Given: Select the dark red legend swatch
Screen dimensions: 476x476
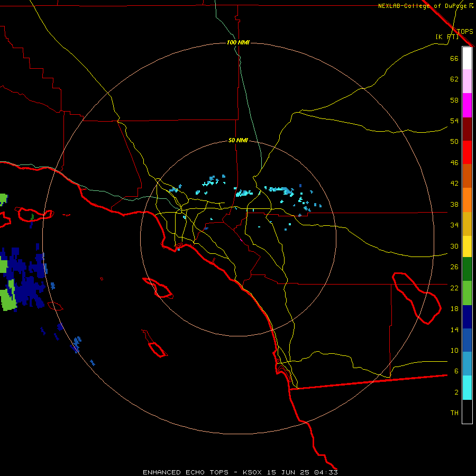Looking at the screenshot, I should coord(467,129).
